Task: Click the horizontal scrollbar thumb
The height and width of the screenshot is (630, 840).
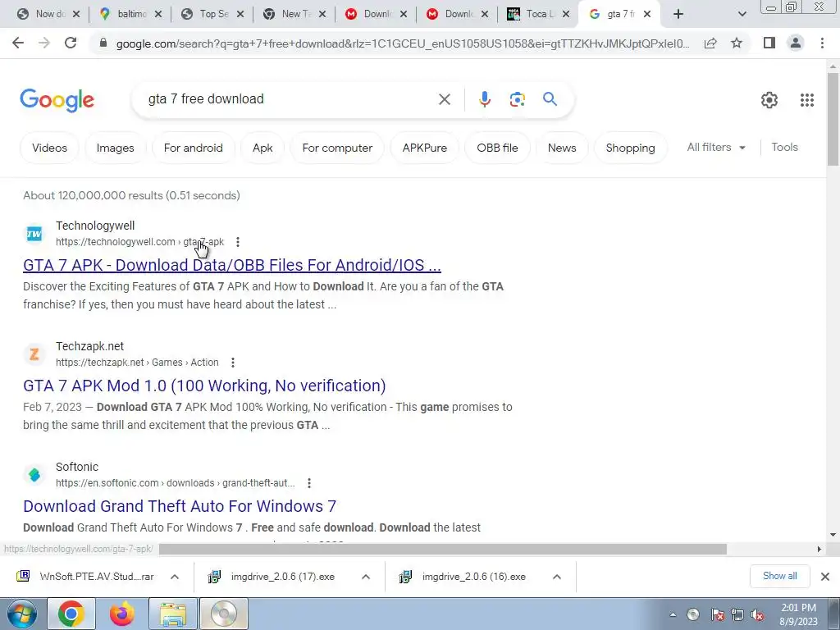Action: tap(442, 549)
